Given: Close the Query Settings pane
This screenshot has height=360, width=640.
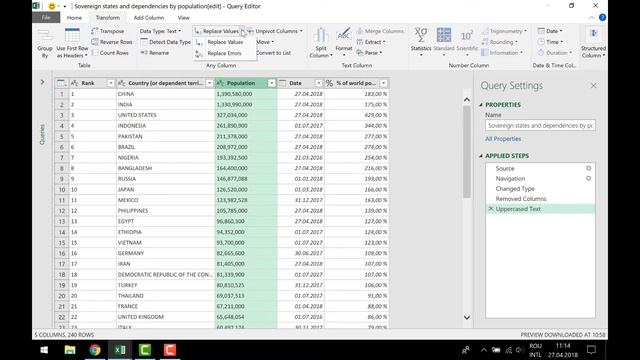Looking at the screenshot, I should tap(593, 86).
